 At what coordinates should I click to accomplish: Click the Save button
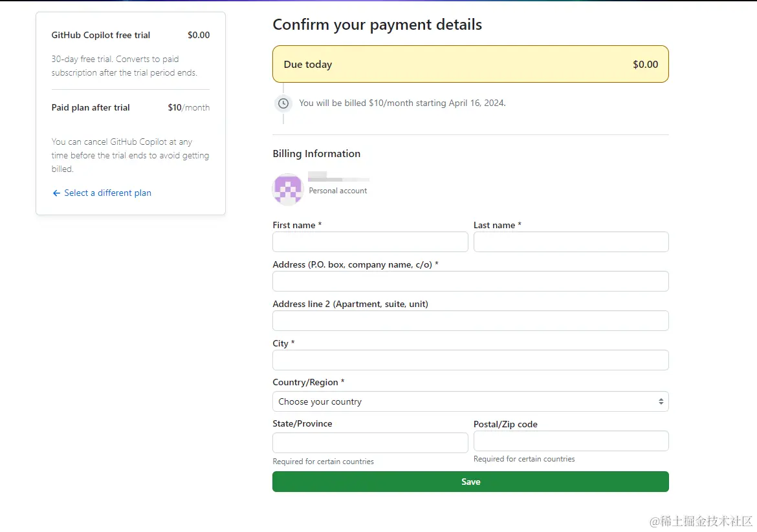[470, 482]
